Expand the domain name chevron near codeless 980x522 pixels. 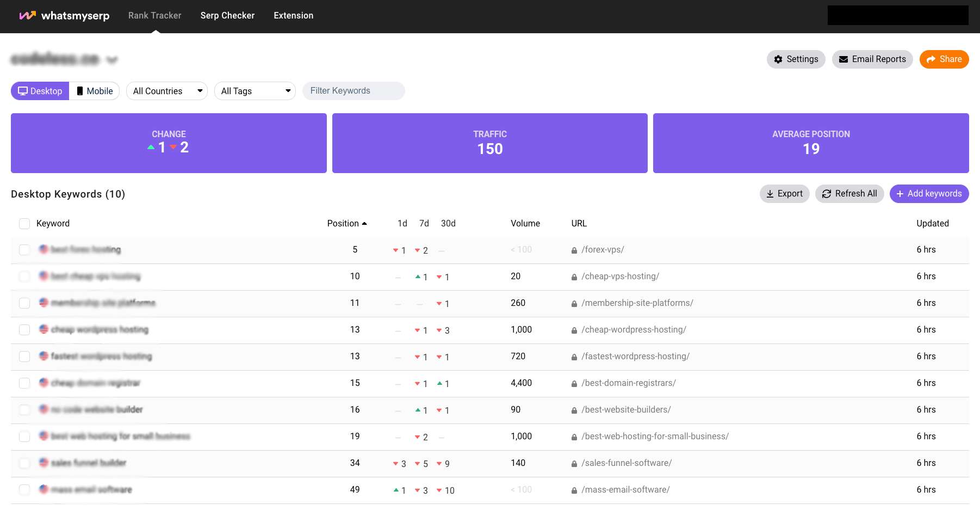111,60
